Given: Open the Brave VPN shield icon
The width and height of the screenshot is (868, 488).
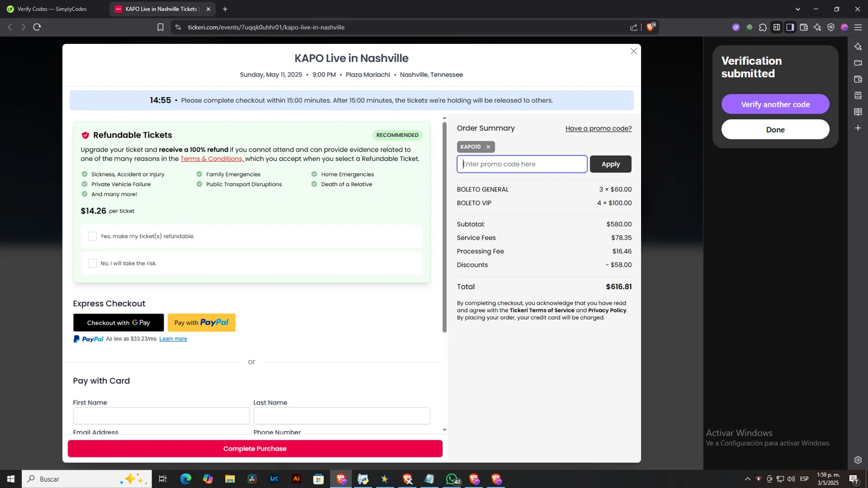Looking at the screenshot, I should [x=831, y=27].
